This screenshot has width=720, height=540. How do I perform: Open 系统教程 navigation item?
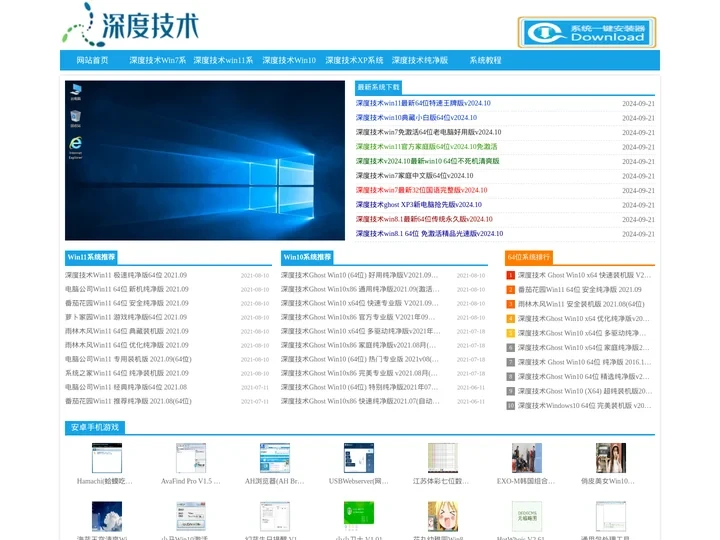click(x=485, y=60)
